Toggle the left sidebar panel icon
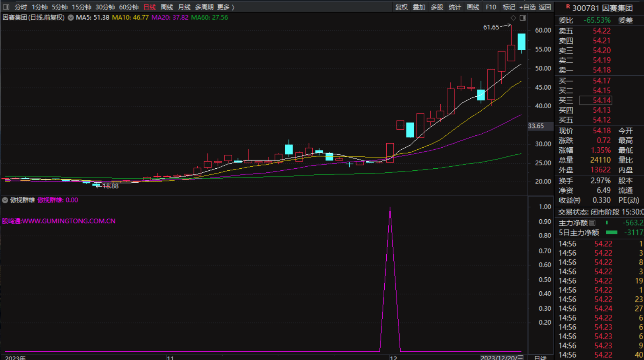The height and width of the screenshot is (360, 644). 6,7
